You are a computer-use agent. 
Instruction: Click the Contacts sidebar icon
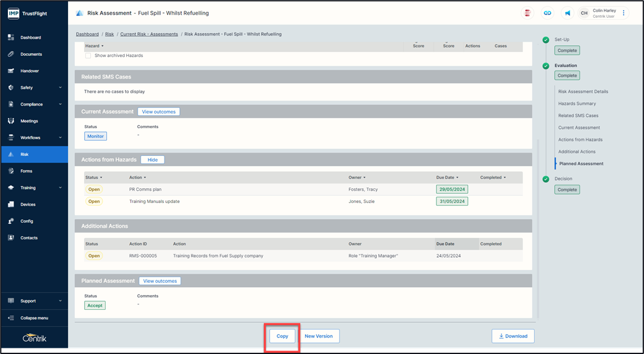coord(11,238)
